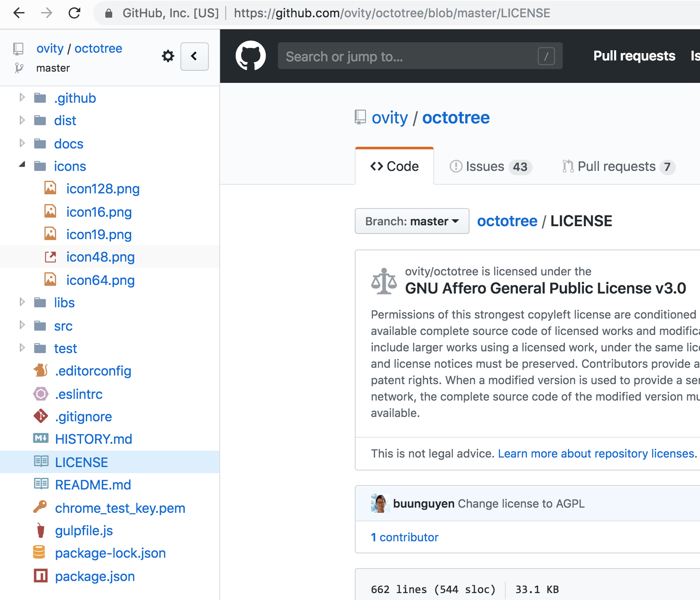700x600 pixels.
Task: Click 1 contributor link
Action: 404,537
